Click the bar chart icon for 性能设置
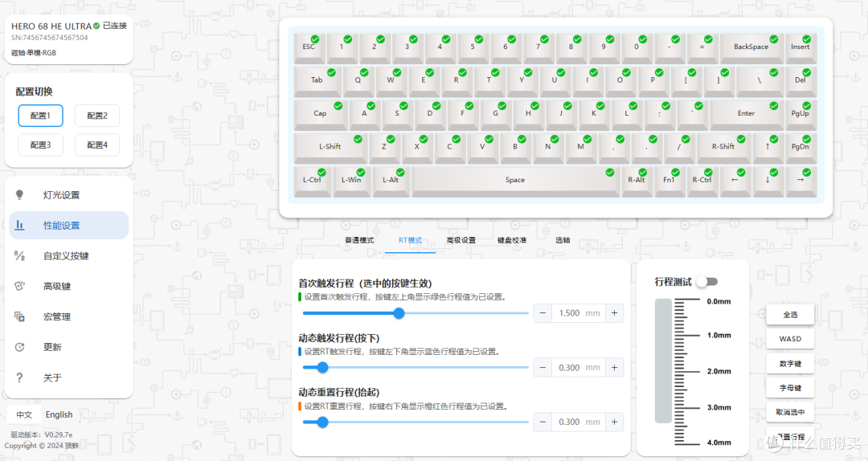The width and height of the screenshot is (868, 461). coord(19,225)
